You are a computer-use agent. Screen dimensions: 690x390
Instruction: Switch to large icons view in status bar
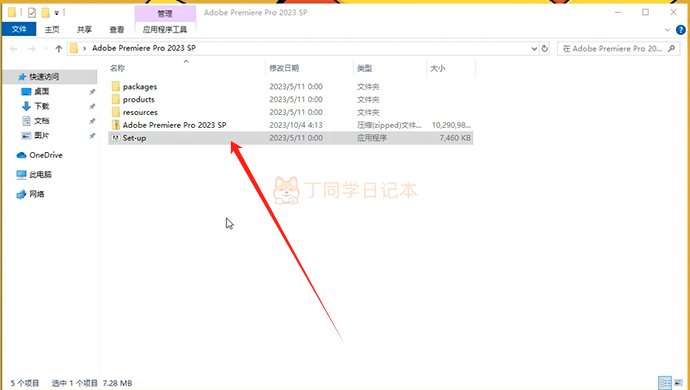tap(679, 383)
